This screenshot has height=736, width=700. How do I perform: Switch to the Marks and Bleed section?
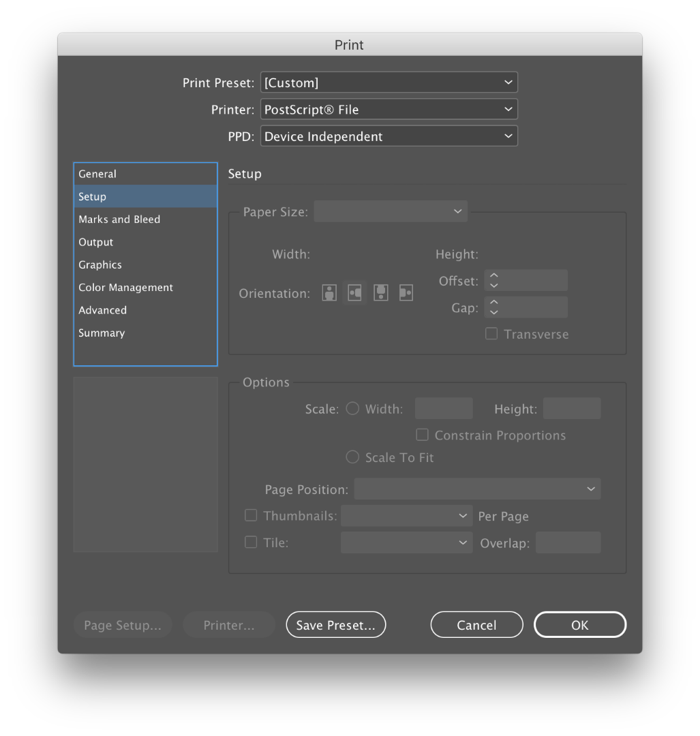coord(119,219)
